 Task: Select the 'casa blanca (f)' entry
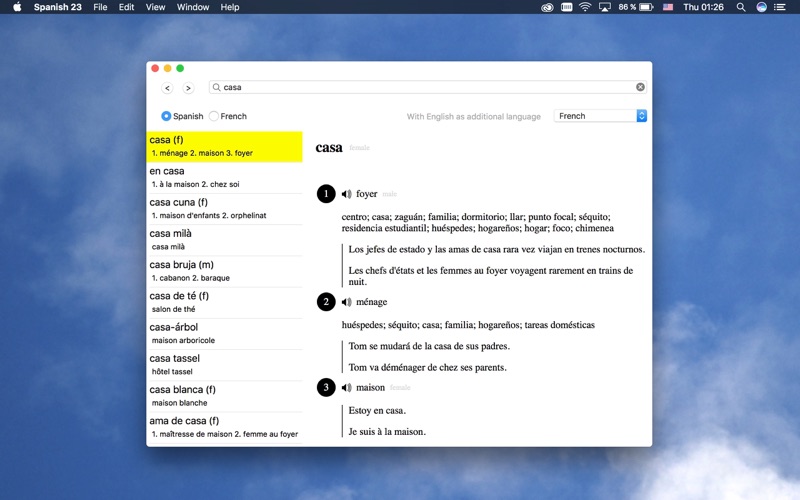(x=224, y=396)
